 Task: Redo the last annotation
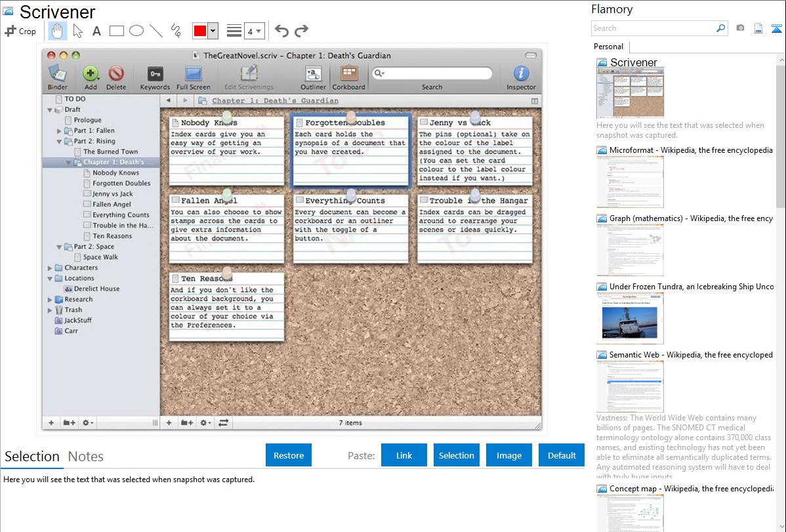(x=301, y=31)
